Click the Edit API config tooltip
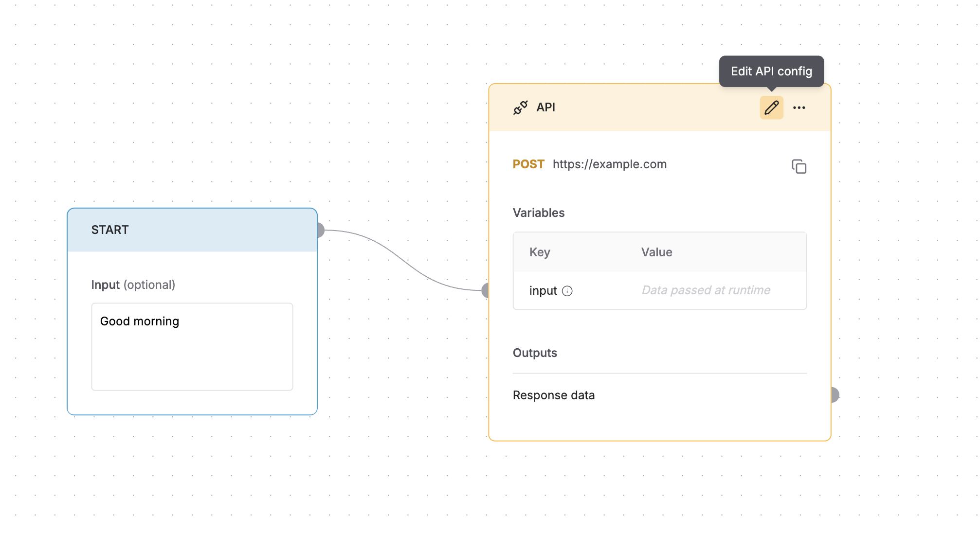980x534 pixels. point(771,71)
